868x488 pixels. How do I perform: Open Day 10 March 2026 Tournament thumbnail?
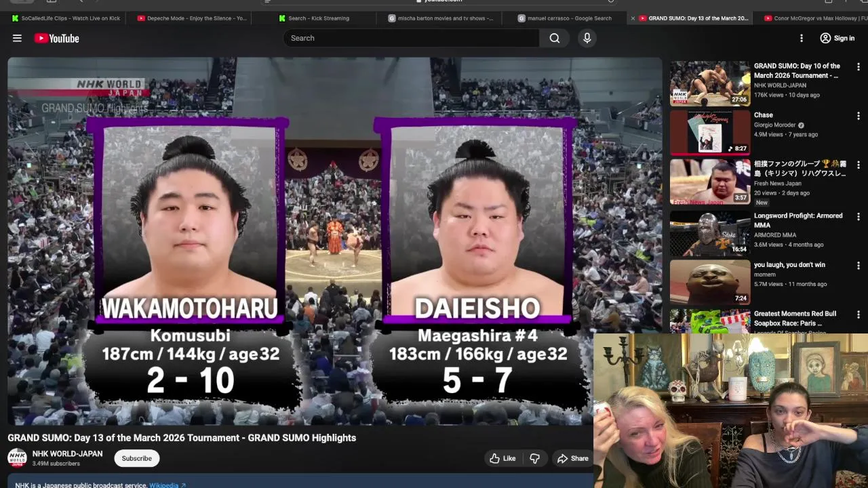point(710,83)
